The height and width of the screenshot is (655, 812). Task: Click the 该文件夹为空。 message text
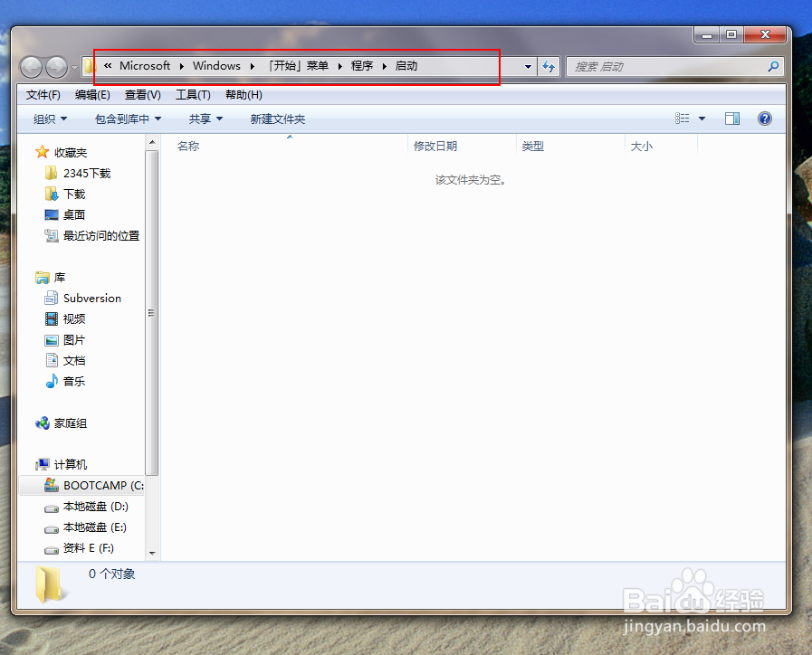click(471, 179)
